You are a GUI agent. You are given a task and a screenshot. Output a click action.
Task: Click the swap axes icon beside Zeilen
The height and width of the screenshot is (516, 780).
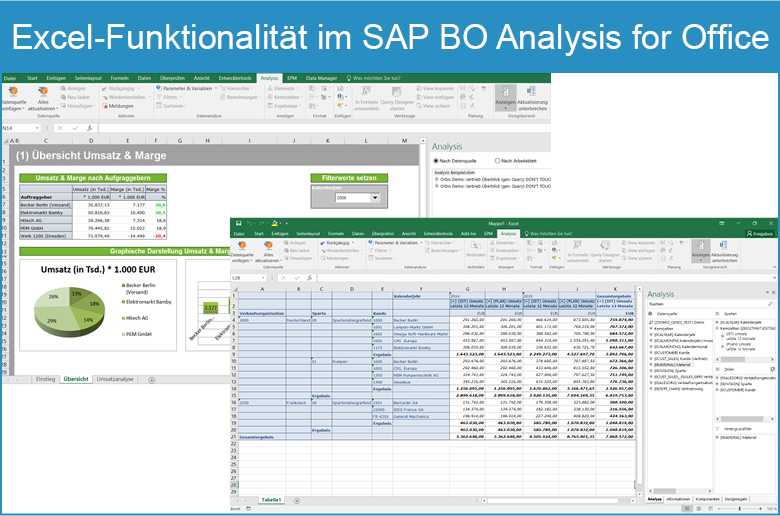772,369
